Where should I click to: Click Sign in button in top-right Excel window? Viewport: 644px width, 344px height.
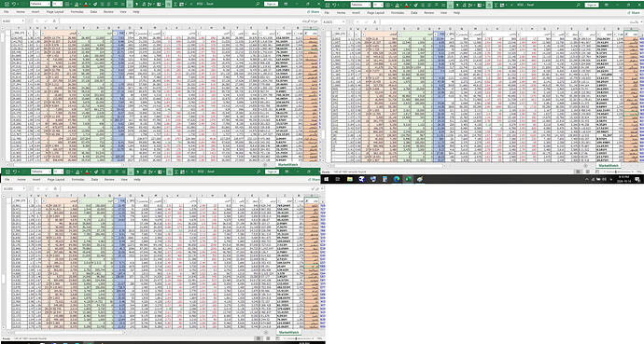coord(592,5)
